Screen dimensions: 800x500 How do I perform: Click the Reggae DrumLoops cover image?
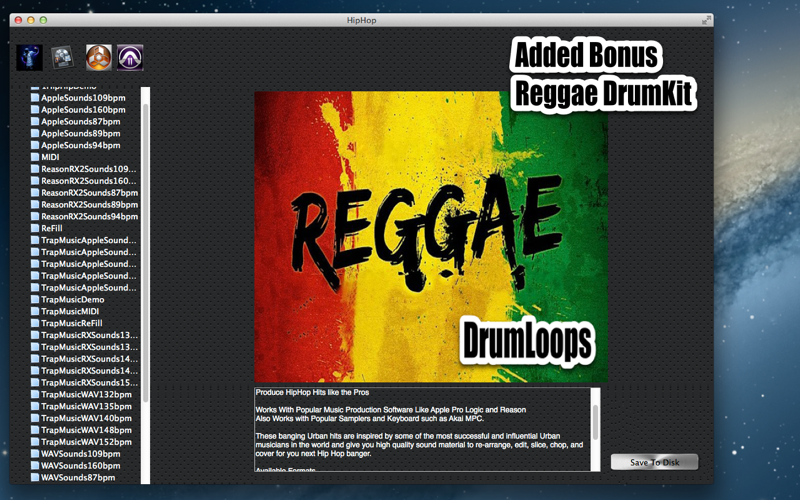click(x=431, y=237)
